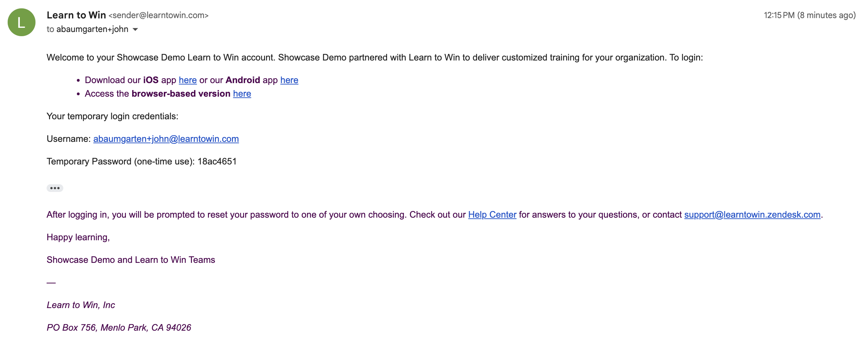Click the sender address sender@learntowin.com
The height and width of the screenshot is (363, 868).
[159, 15]
